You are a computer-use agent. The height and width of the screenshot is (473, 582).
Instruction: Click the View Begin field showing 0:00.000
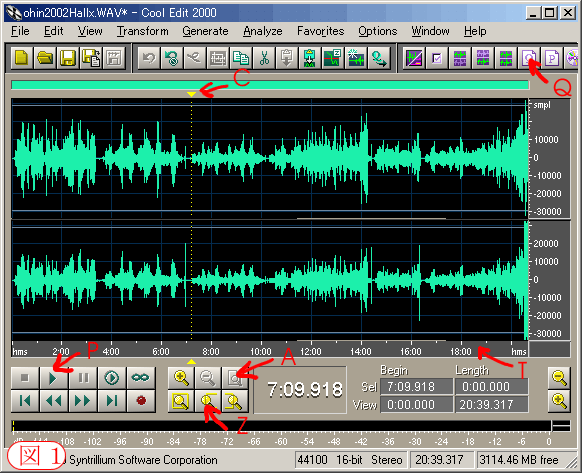coord(417,404)
